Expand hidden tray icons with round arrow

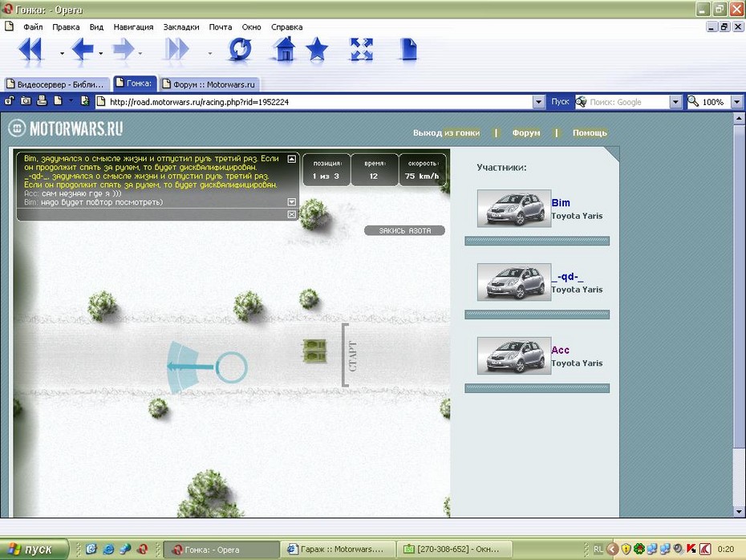612,549
